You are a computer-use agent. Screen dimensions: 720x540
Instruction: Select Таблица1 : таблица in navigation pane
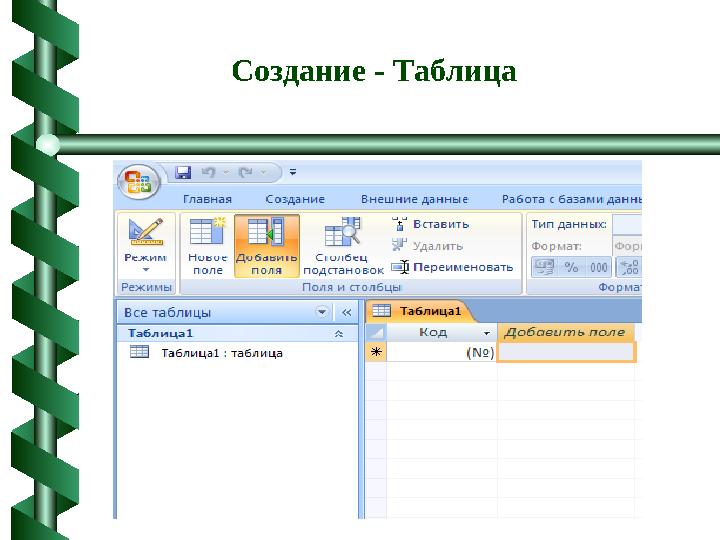pos(207,353)
